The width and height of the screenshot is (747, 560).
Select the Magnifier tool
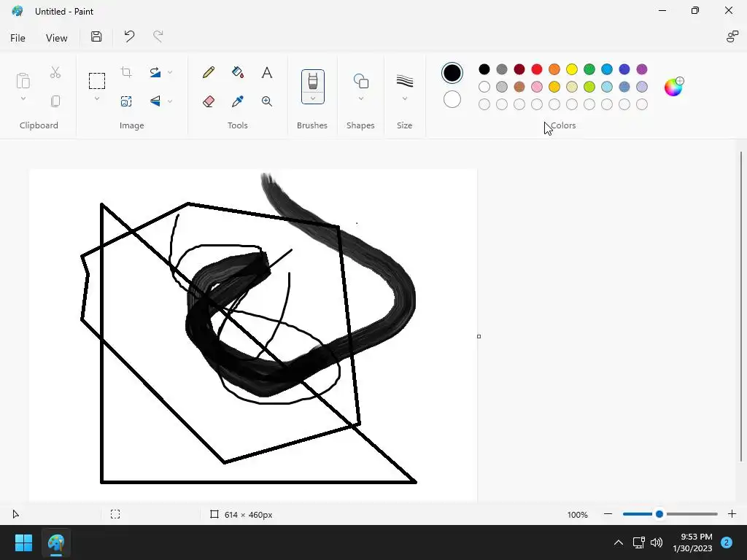(267, 101)
